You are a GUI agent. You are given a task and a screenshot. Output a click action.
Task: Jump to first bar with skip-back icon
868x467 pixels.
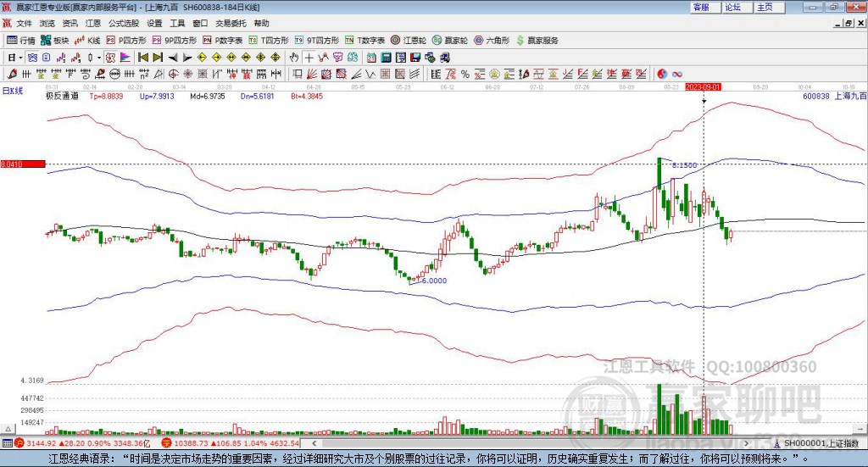pos(142,58)
